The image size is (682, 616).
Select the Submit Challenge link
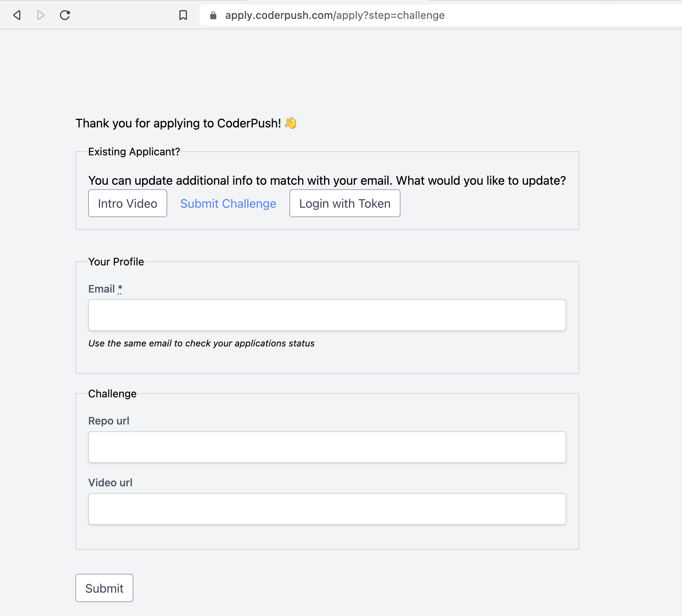coord(228,204)
